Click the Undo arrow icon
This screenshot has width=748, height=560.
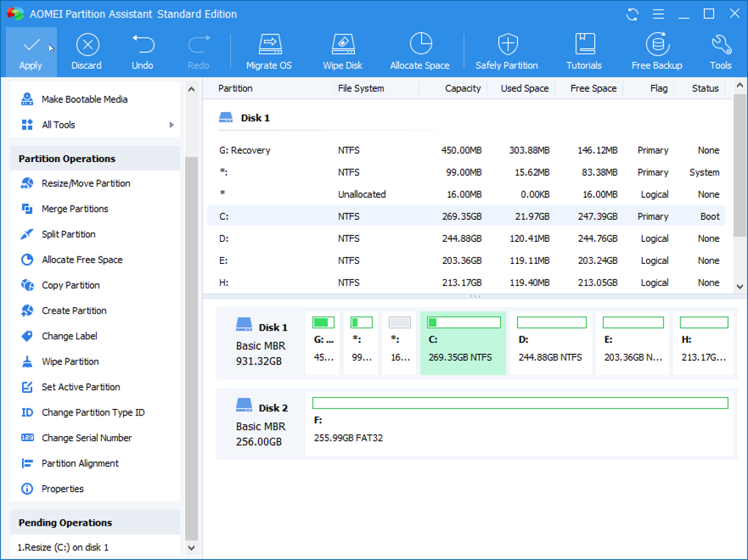[x=142, y=45]
